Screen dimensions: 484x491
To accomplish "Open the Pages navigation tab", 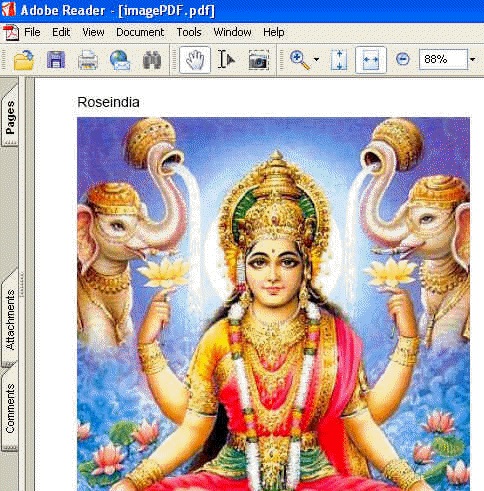I will pyautogui.click(x=10, y=117).
